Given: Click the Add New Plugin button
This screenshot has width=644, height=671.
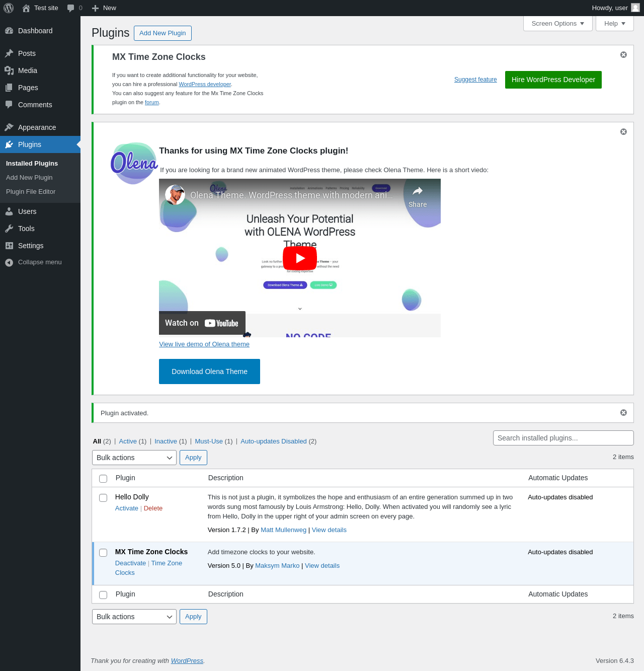Looking at the screenshot, I should [163, 33].
